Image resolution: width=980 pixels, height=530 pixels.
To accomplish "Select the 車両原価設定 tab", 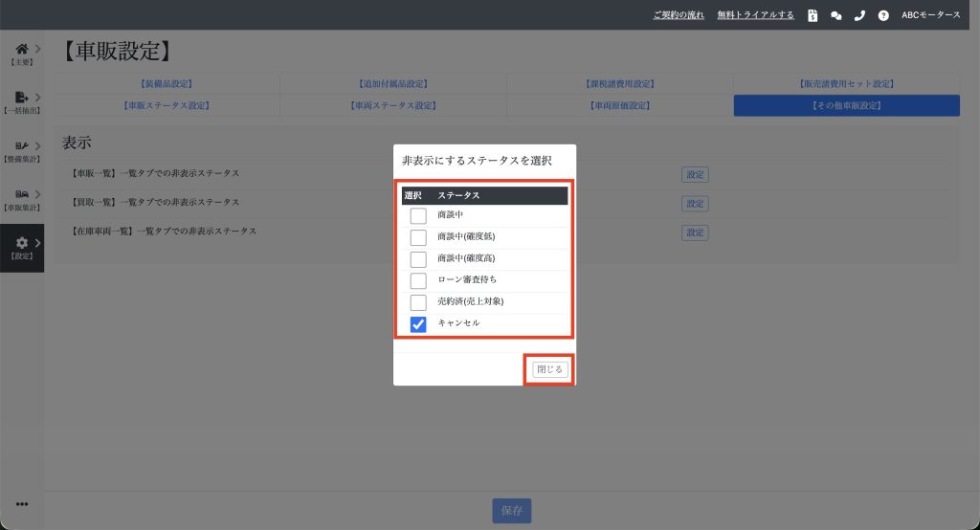I will 619,105.
